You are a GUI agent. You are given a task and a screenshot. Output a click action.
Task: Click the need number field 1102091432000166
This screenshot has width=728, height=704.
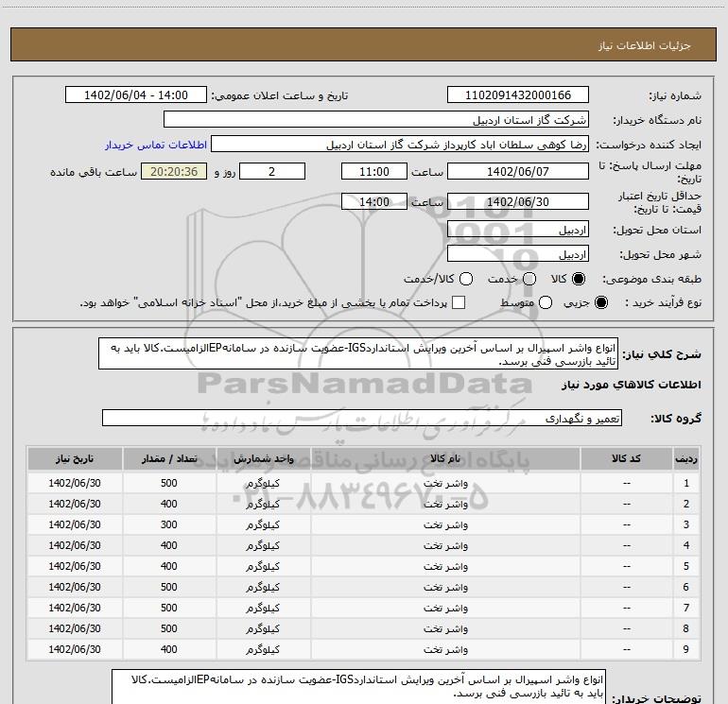tap(518, 95)
